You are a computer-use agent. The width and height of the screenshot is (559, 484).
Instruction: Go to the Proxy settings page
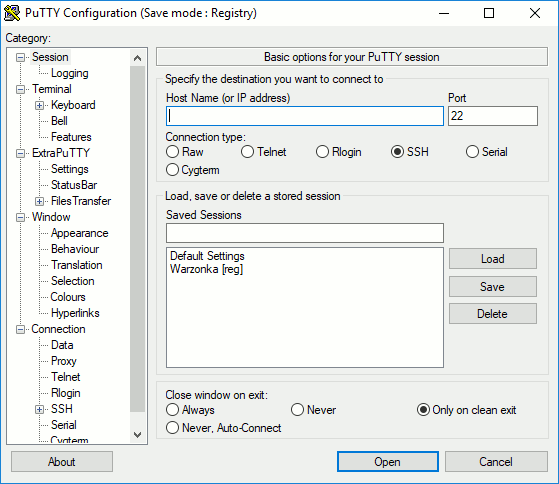coord(64,361)
